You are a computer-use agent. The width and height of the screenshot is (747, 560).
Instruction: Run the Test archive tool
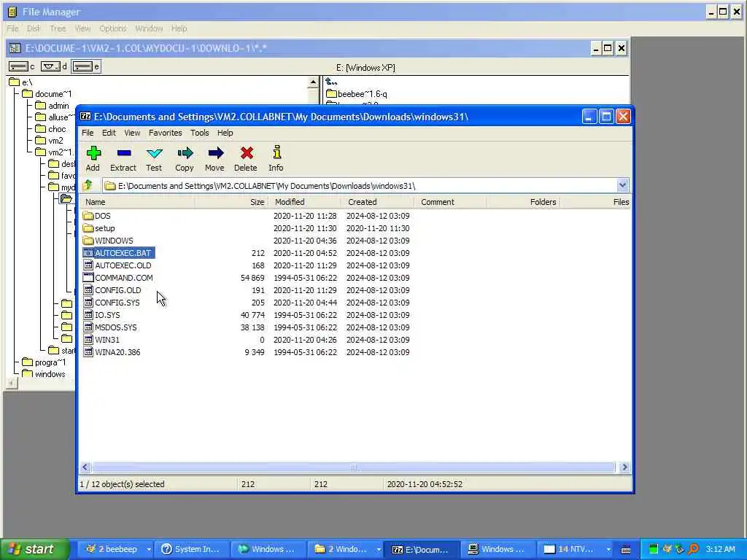(x=154, y=158)
